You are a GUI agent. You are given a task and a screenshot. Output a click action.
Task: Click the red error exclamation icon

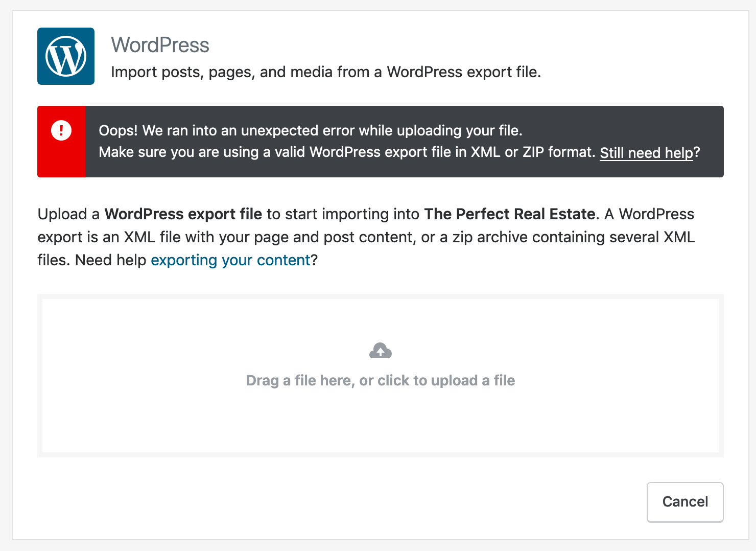(61, 130)
